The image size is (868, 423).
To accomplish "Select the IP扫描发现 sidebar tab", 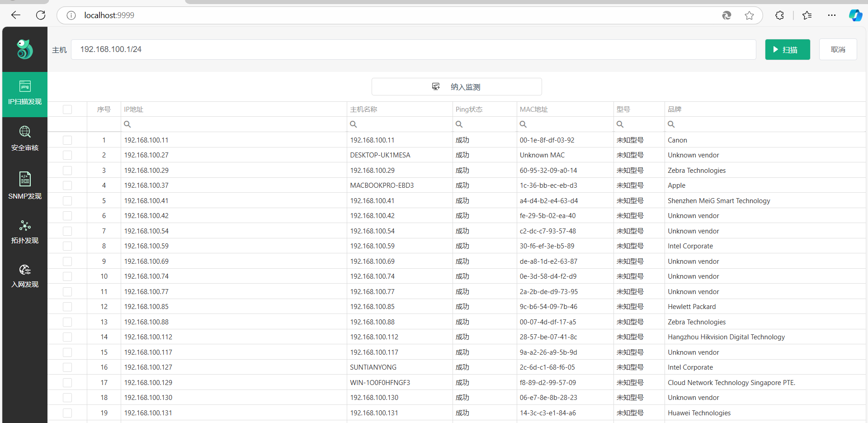I will click(25, 94).
